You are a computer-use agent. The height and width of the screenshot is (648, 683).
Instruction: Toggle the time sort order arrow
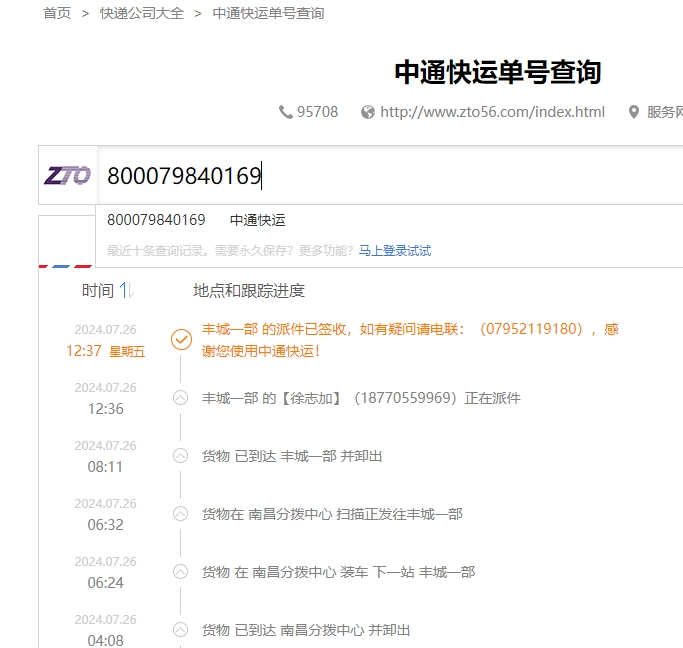(126, 290)
